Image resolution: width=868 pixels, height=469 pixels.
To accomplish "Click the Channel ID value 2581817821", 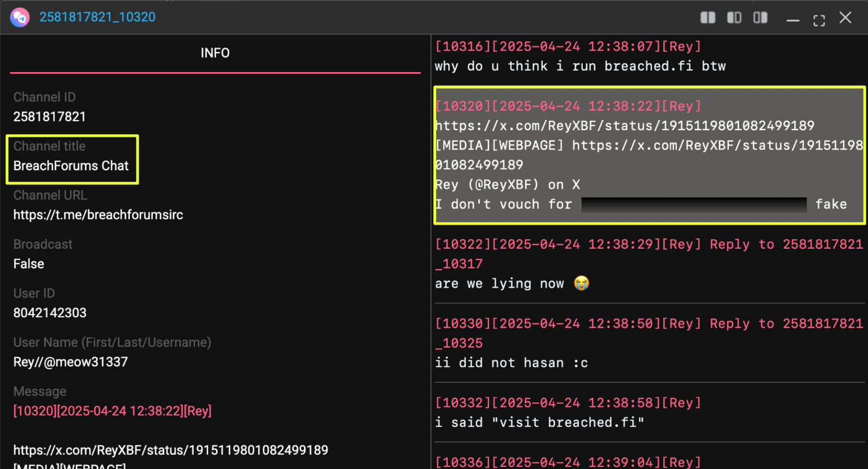I will pos(50,117).
